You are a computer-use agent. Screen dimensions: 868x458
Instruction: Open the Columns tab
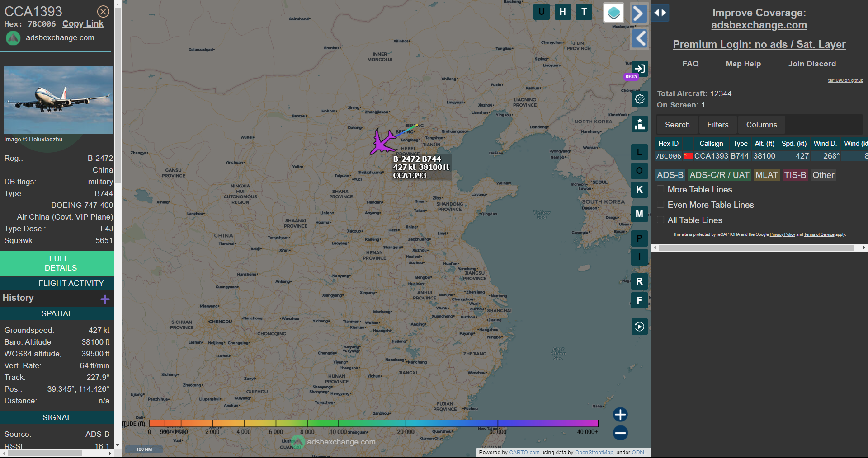(x=761, y=125)
